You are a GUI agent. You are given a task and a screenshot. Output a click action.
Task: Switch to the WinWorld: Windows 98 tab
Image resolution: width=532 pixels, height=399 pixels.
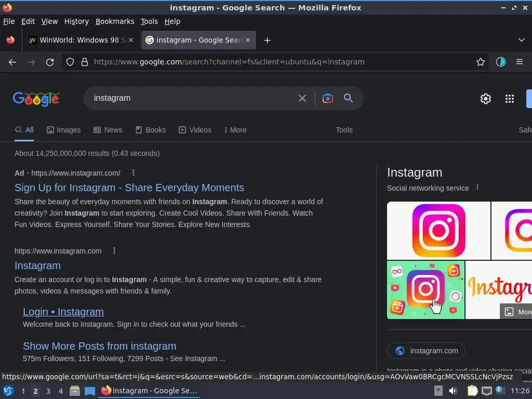[x=81, y=40]
